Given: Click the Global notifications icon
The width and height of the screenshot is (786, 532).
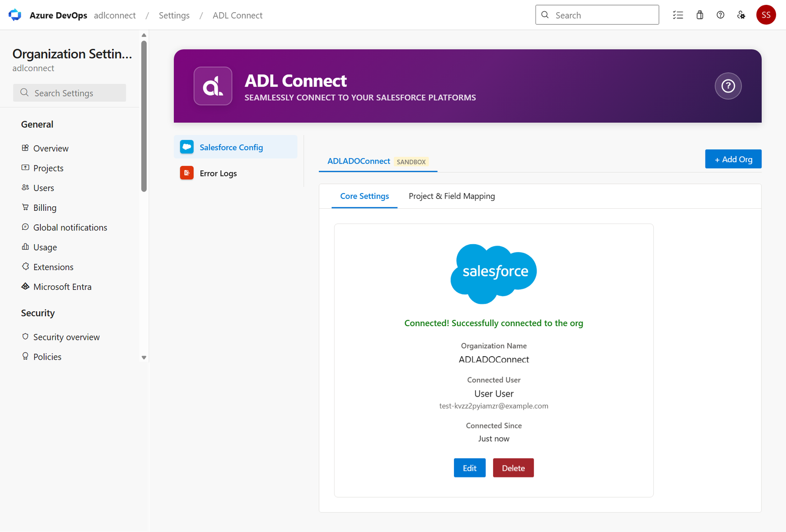Looking at the screenshot, I should click(26, 227).
